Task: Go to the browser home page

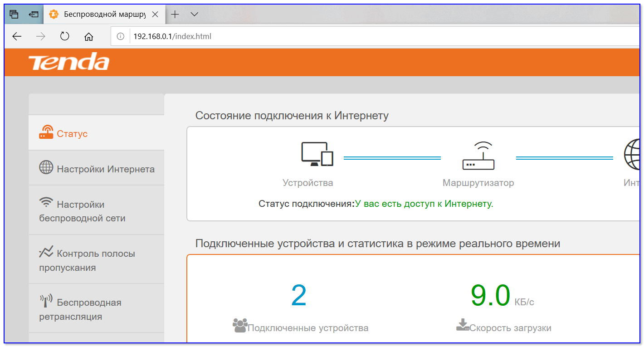Action: click(89, 36)
